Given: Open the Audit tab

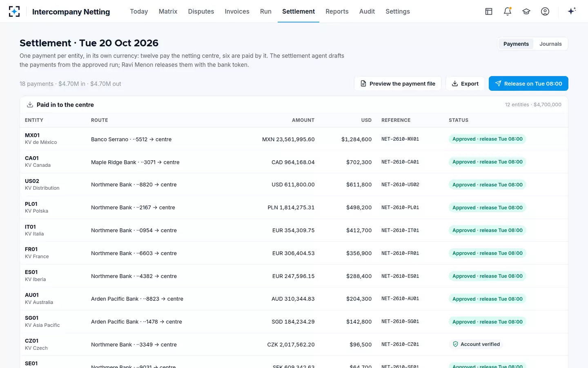Looking at the screenshot, I should coord(367,11).
